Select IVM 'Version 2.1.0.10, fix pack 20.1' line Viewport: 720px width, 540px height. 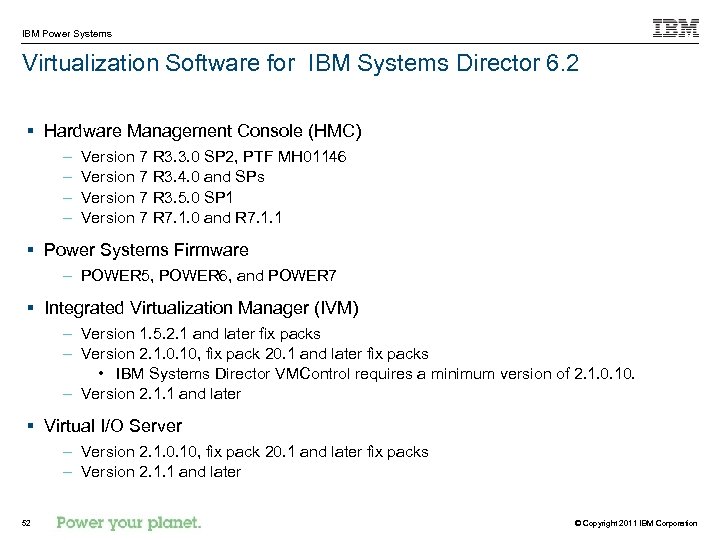[255, 354]
